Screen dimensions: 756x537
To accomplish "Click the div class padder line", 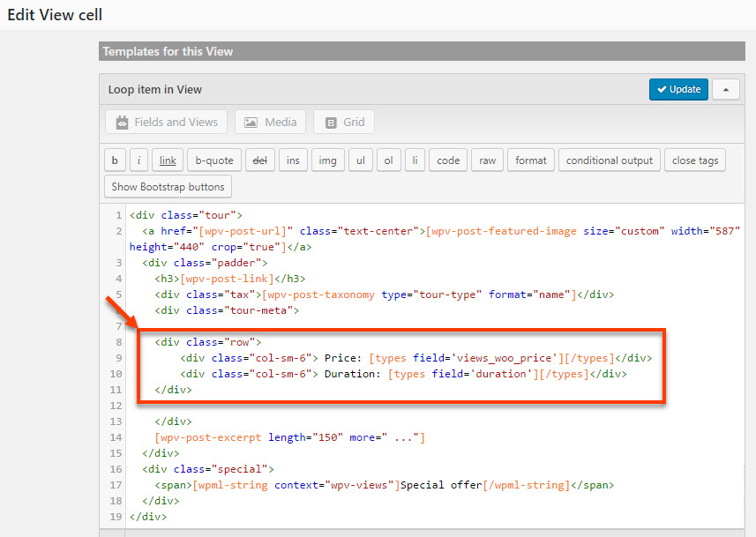I will (x=205, y=263).
